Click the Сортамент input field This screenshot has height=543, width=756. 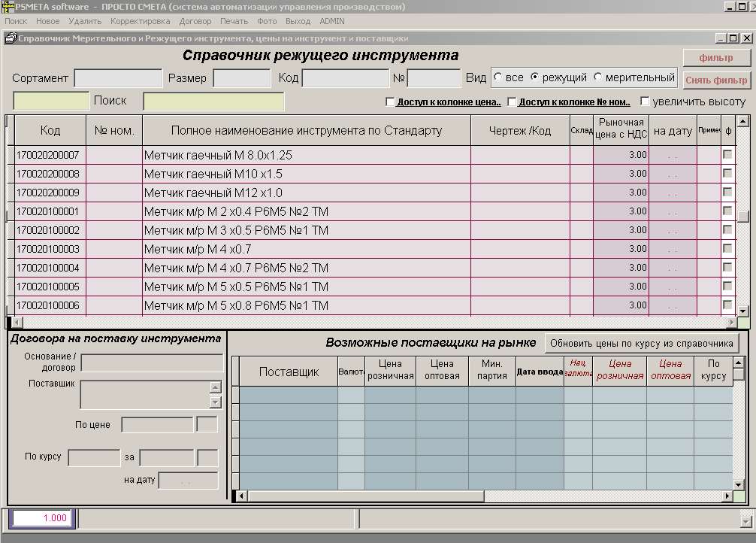118,78
